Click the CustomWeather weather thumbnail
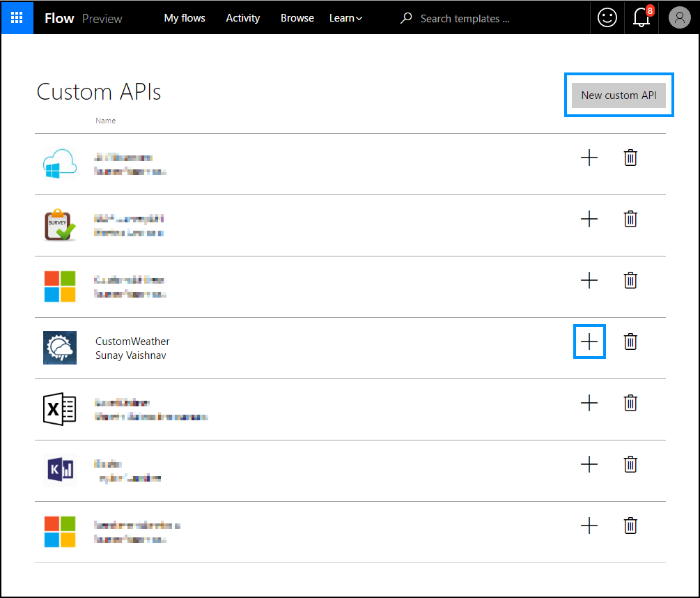This screenshot has height=598, width=700. pos(60,348)
